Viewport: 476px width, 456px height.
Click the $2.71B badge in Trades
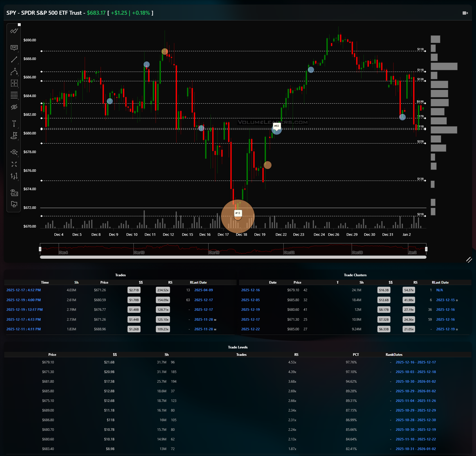point(134,290)
